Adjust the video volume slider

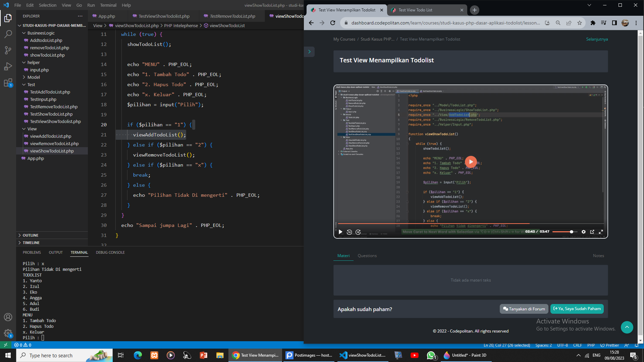click(565, 232)
